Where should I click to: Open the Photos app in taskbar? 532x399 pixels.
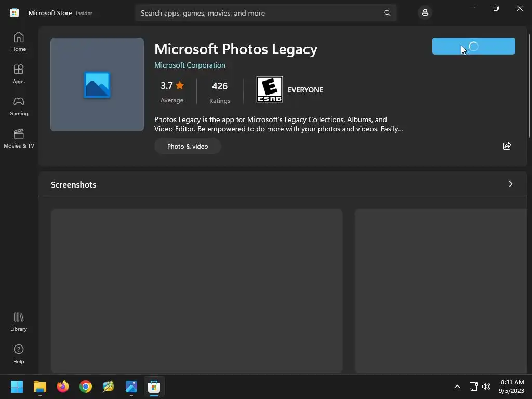point(131,387)
